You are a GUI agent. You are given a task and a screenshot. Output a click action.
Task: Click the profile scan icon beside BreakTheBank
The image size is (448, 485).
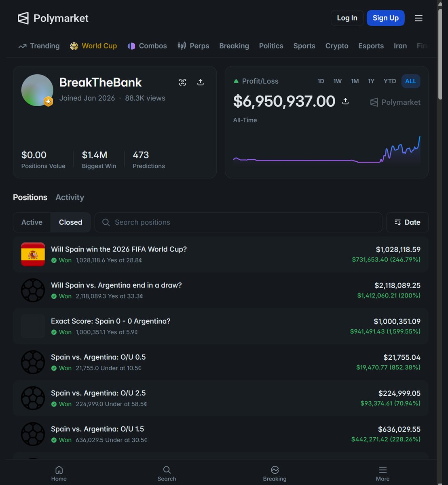click(x=183, y=82)
